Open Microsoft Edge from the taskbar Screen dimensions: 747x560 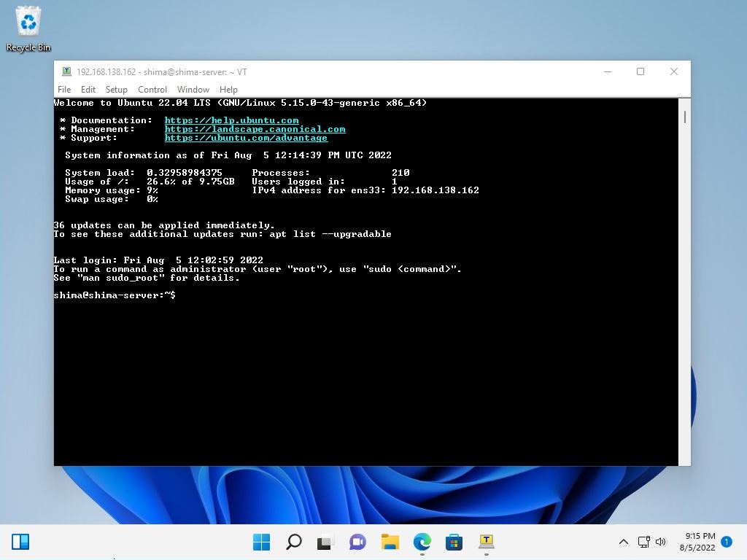click(422, 542)
